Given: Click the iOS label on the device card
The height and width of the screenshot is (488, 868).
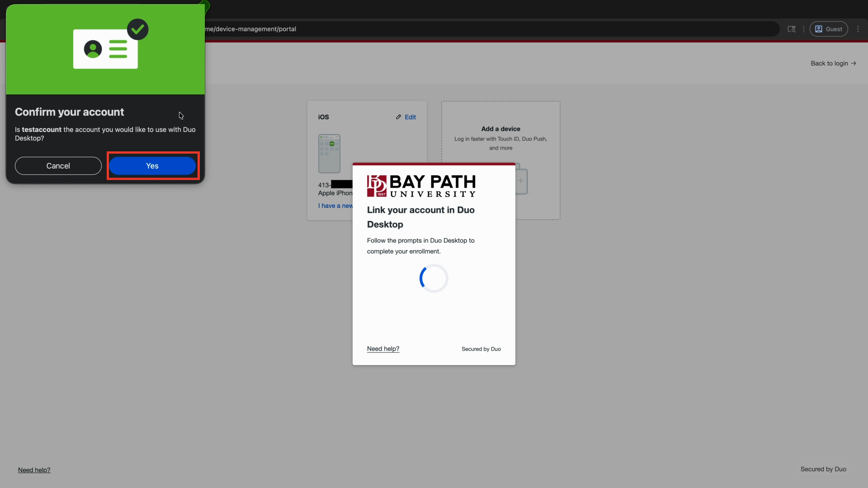Looking at the screenshot, I should pos(323,117).
